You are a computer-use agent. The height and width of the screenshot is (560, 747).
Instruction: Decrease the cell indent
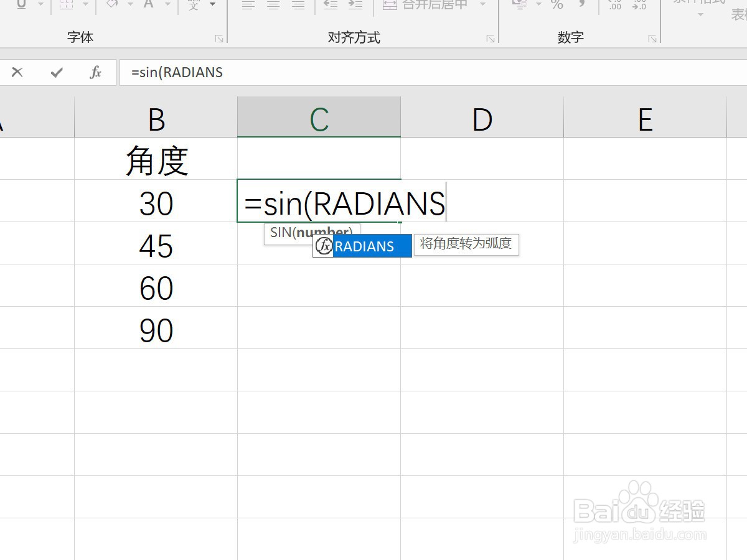[331, 5]
